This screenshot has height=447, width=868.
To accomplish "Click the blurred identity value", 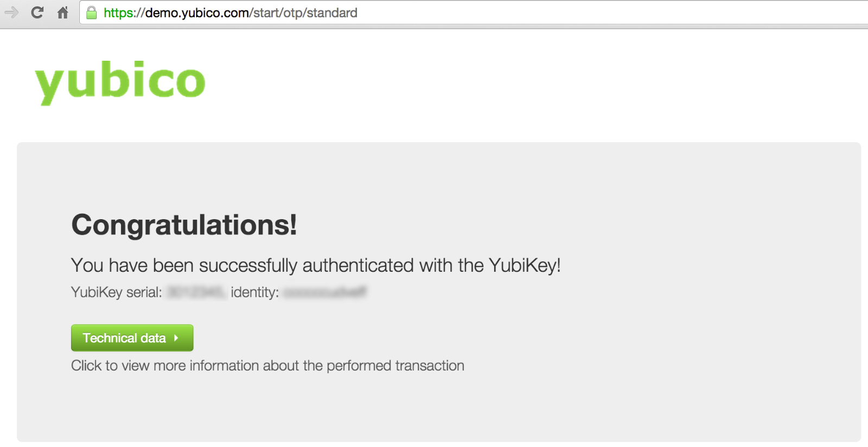I will click(324, 292).
